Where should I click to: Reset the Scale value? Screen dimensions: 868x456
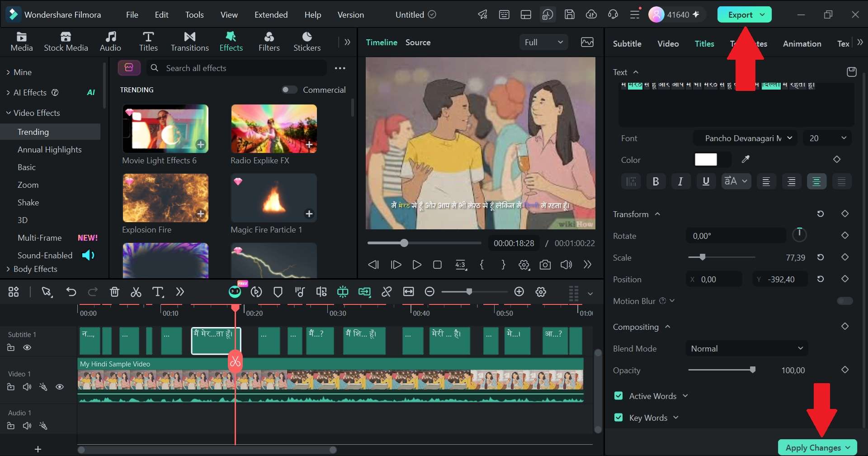(821, 257)
